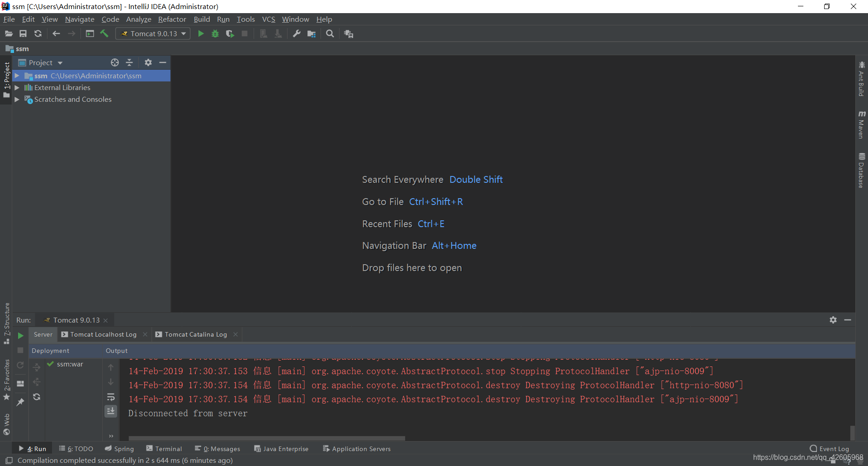The height and width of the screenshot is (466, 868).
Task: Open the Terminal tool window
Action: click(x=164, y=449)
